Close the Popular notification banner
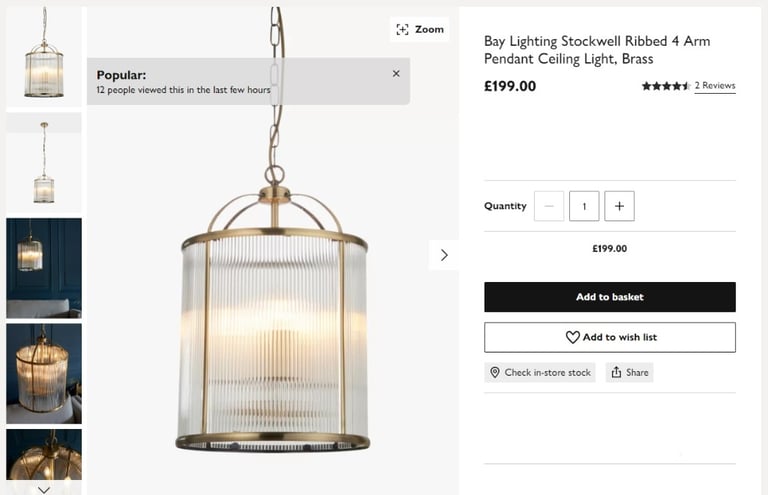Viewport: 768px width, 495px height. click(x=396, y=74)
